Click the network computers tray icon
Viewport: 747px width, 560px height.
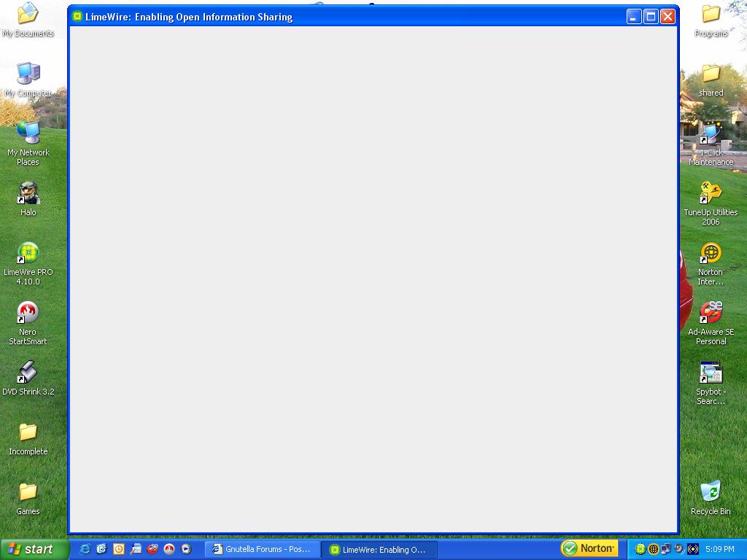tap(666, 549)
